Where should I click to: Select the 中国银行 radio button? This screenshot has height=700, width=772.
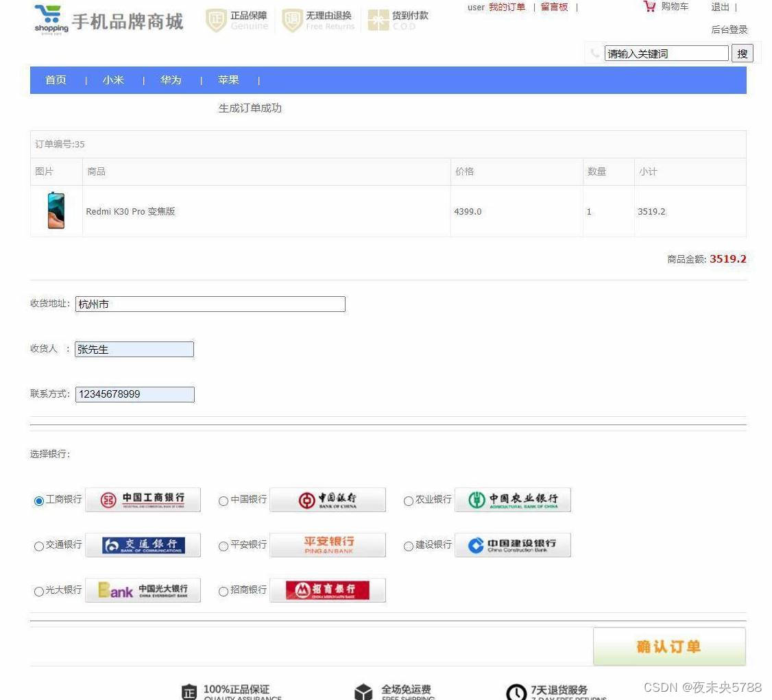click(224, 501)
